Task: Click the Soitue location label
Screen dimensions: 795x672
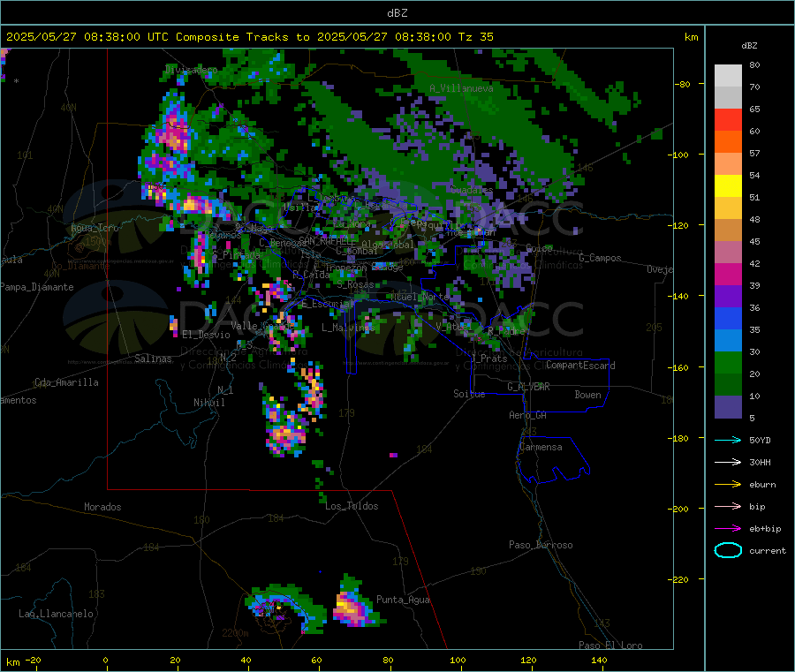Action: click(x=469, y=394)
